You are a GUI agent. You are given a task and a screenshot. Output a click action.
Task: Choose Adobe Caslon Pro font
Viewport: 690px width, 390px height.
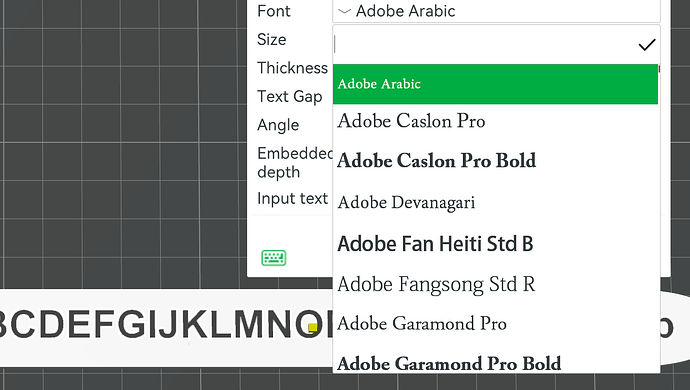pos(495,121)
